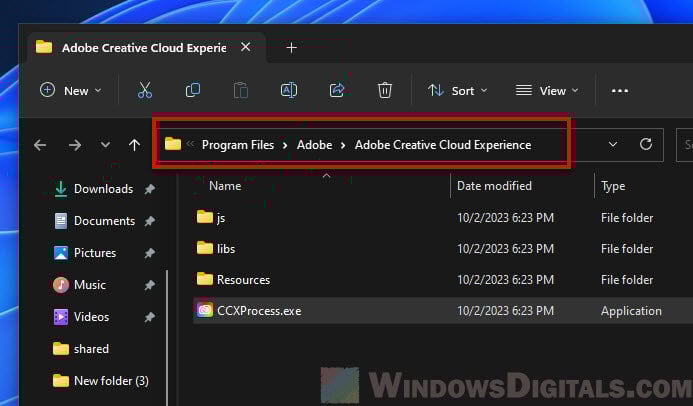Go up one folder level
Screen dimensions: 693x406
pos(134,145)
